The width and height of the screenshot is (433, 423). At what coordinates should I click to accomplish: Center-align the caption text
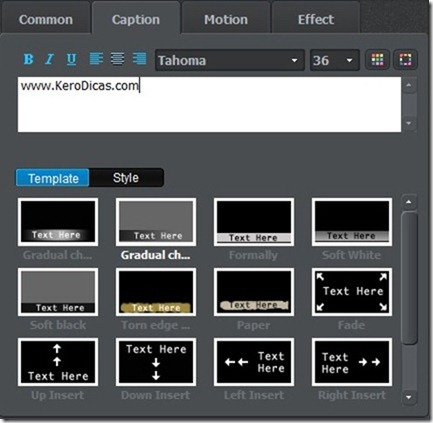tap(117, 59)
